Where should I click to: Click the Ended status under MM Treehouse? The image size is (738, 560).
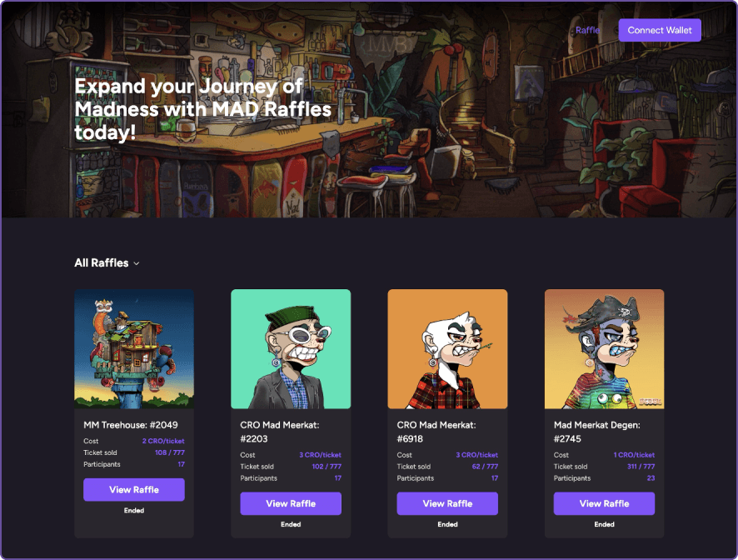click(x=134, y=511)
